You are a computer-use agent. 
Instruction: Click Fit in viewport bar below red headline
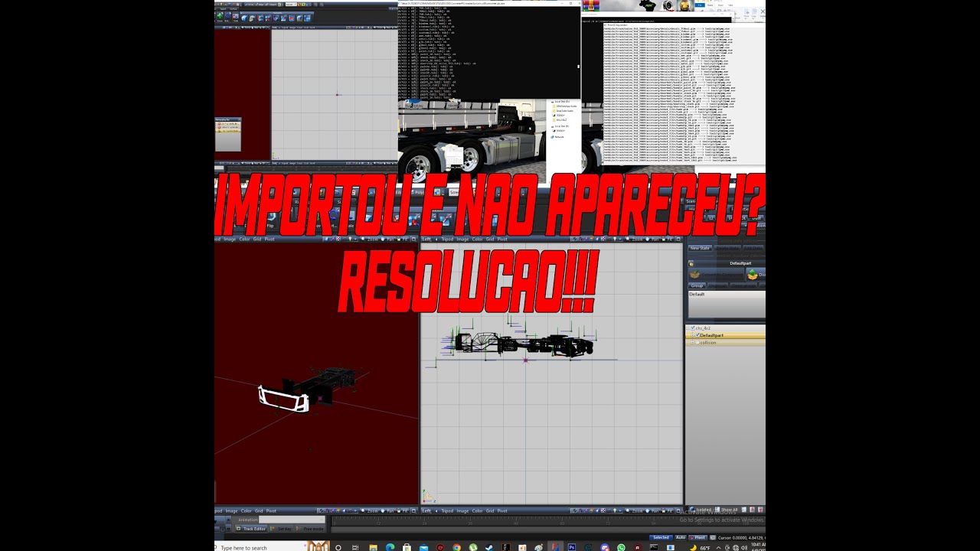coord(667,239)
